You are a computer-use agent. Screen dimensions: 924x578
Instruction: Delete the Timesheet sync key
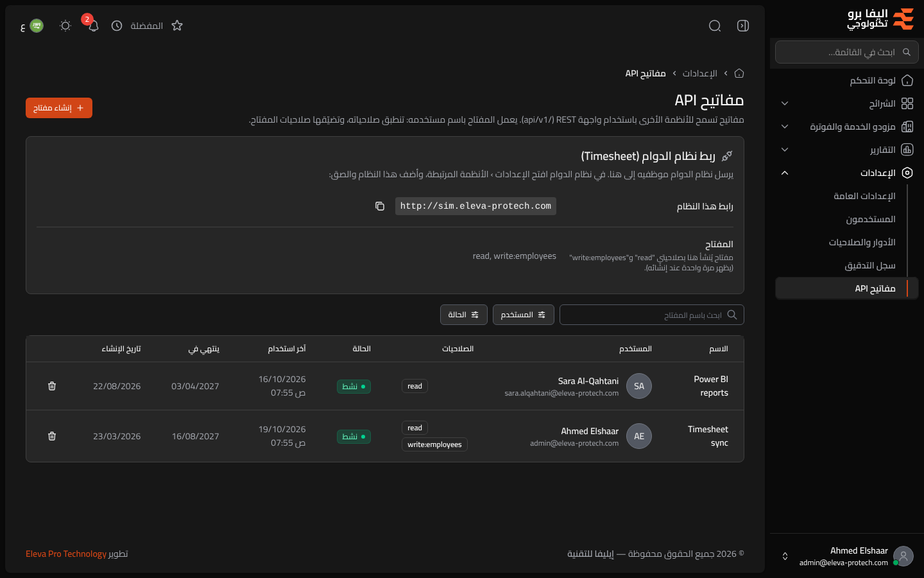tap(52, 436)
